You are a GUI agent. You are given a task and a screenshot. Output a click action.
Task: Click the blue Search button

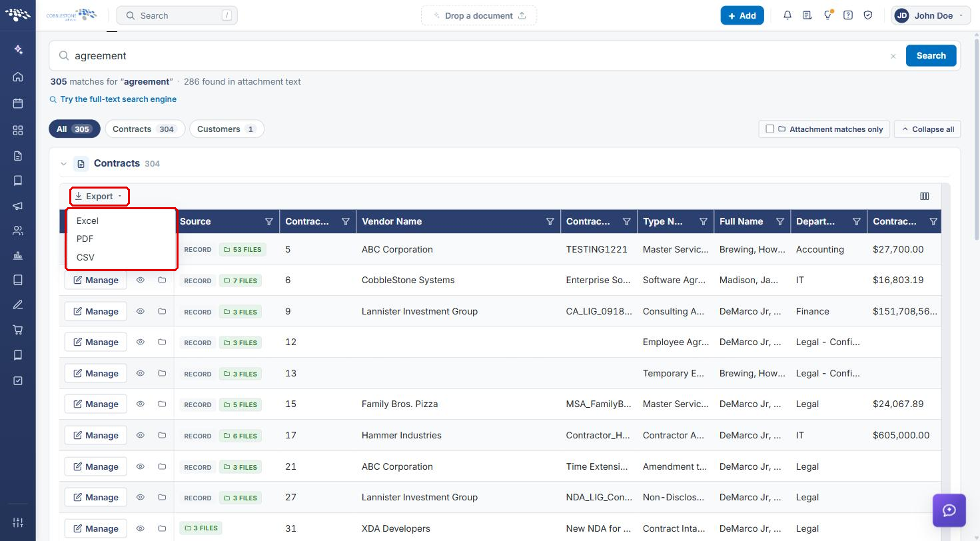tap(931, 56)
